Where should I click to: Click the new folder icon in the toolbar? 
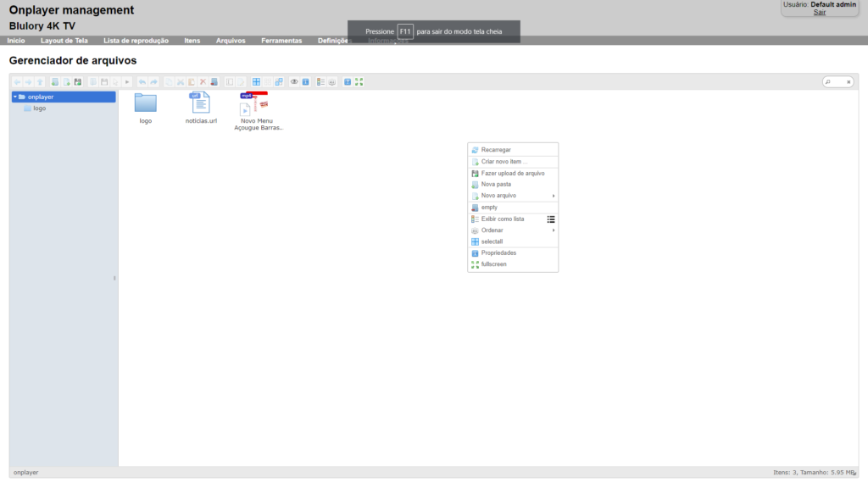tap(55, 82)
